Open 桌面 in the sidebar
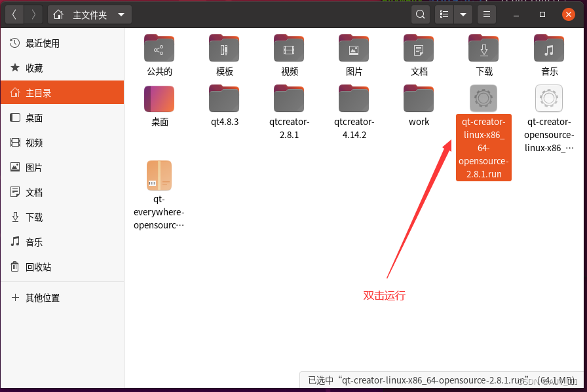The image size is (587, 392). (62, 118)
